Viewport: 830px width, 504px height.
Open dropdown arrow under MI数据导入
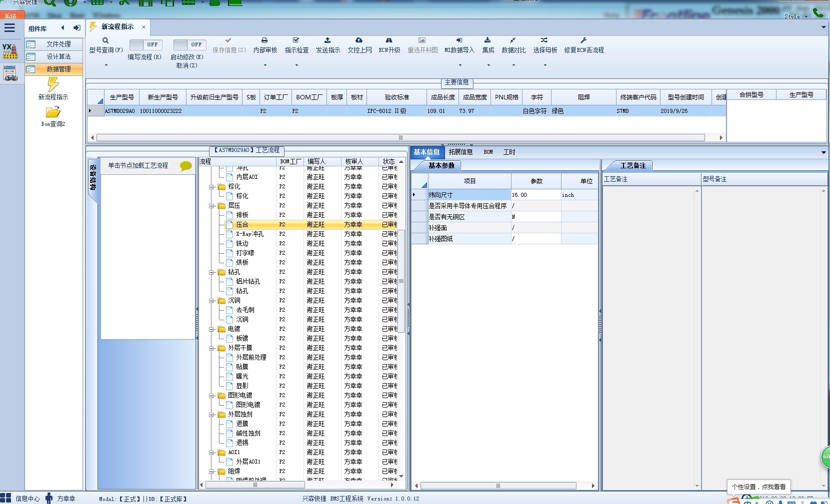click(x=460, y=65)
